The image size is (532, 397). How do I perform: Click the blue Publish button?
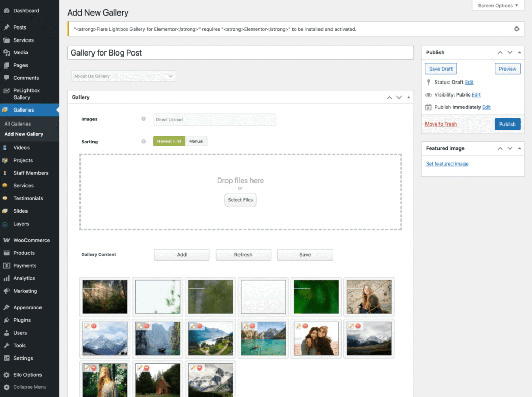pos(507,124)
